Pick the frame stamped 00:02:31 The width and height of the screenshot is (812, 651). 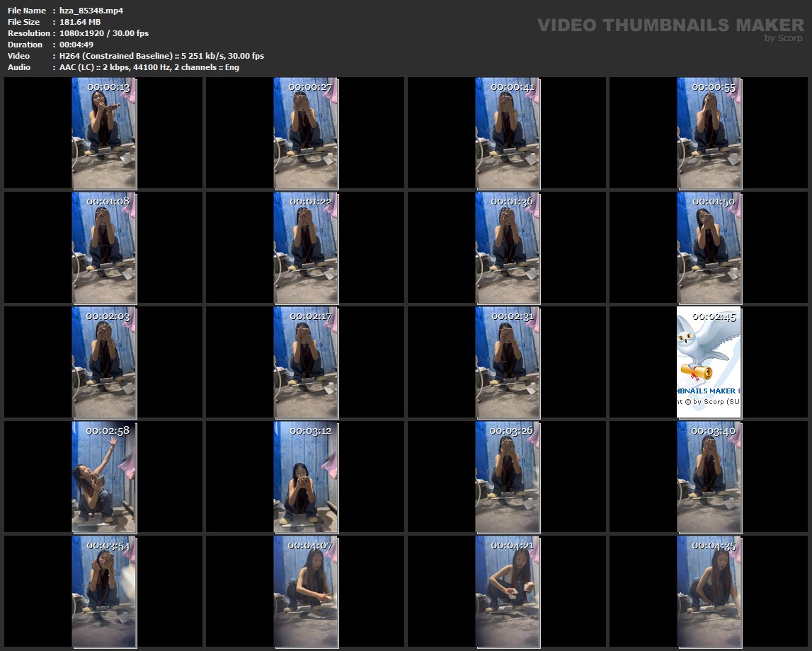coord(508,362)
